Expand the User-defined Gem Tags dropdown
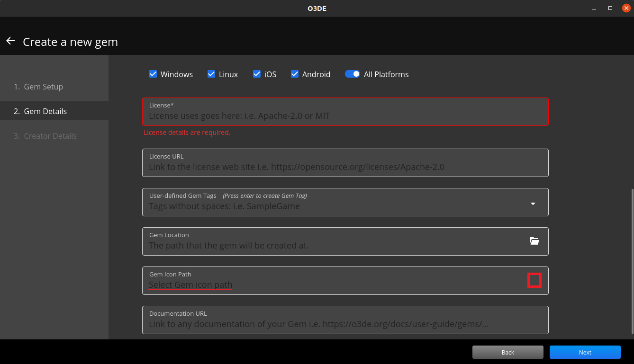This screenshot has width=634, height=364. click(533, 203)
